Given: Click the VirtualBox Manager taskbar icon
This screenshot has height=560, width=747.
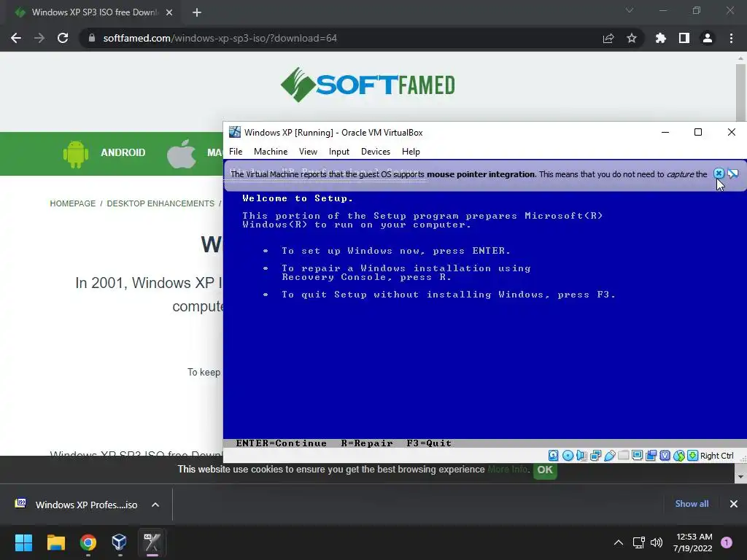Looking at the screenshot, I should [x=119, y=542].
